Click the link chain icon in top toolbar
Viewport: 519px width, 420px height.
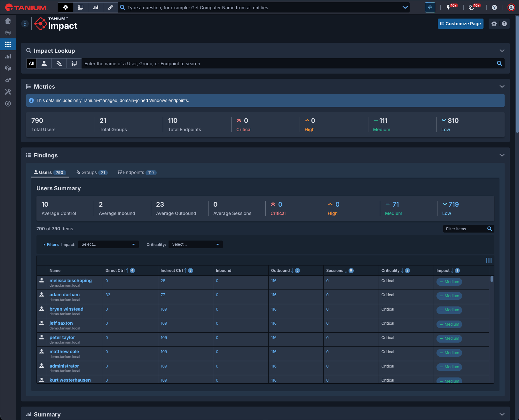pyautogui.click(x=111, y=7)
